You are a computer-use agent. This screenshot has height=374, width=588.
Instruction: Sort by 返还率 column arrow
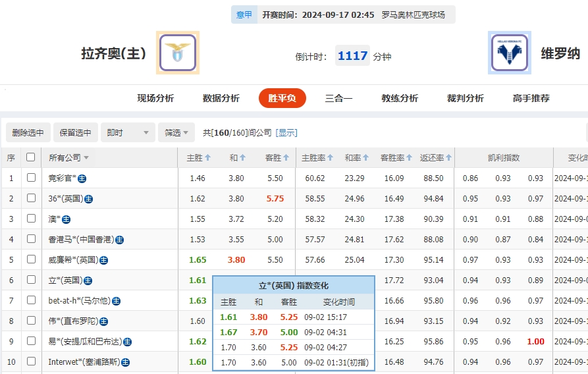click(x=449, y=158)
